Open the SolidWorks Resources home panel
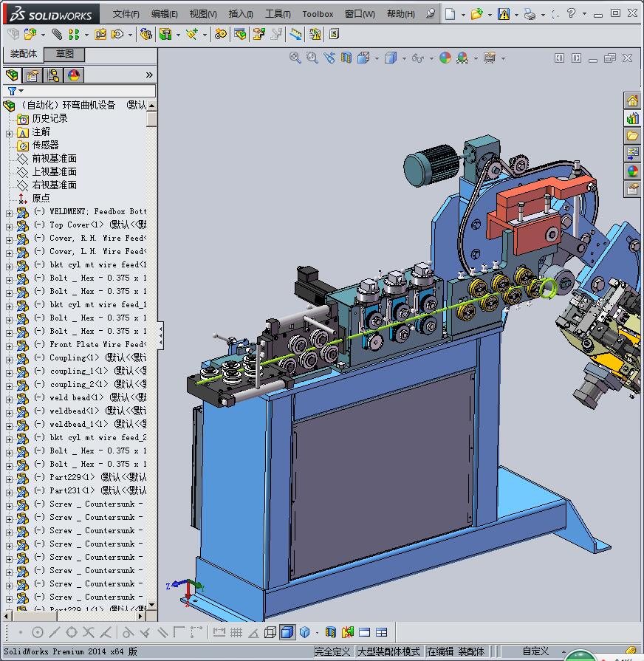This screenshot has height=661, width=644. (x=632, y=101)
